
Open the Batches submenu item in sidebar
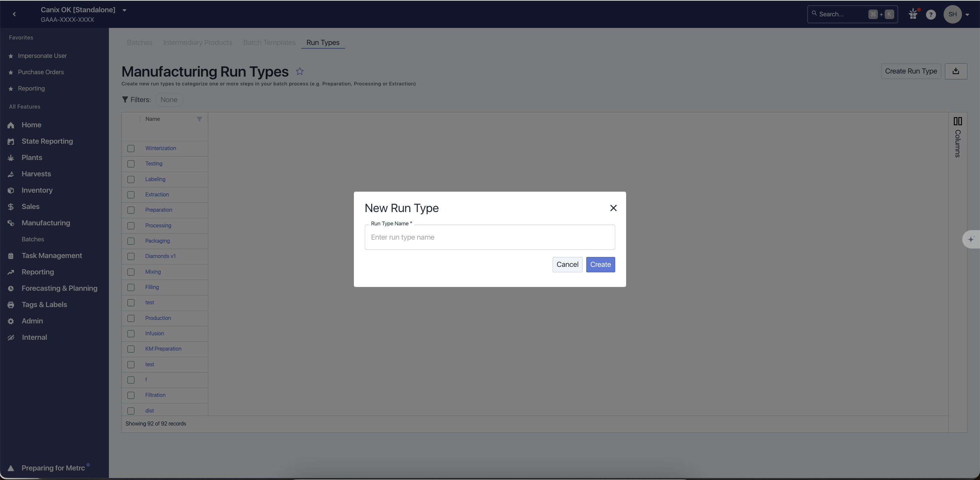click(x=33, y=239)
